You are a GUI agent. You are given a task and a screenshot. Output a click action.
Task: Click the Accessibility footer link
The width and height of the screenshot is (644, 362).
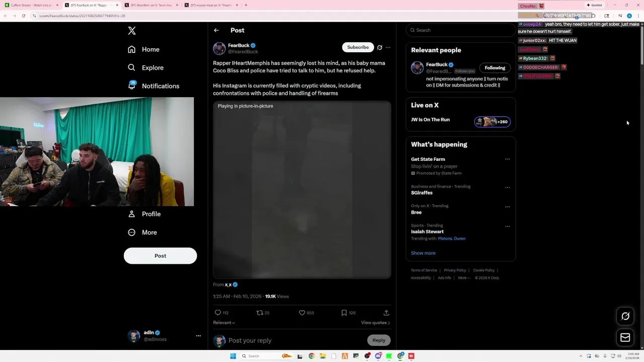(x=421, y=278)
